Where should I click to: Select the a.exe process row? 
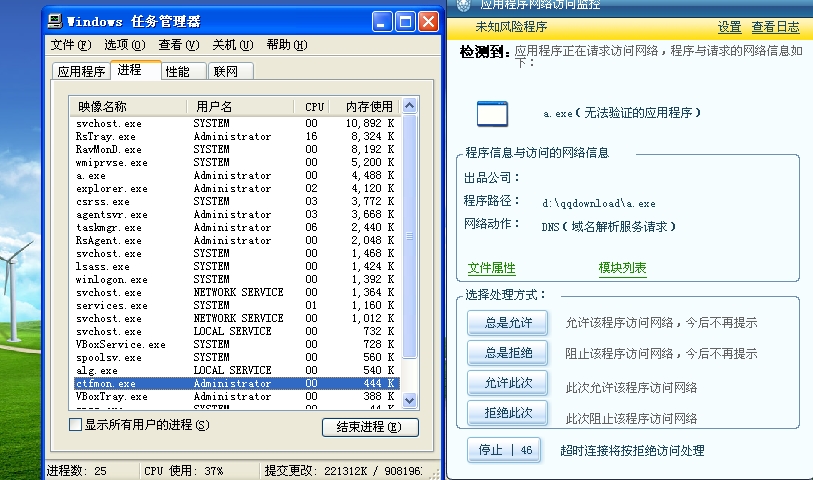236,175
